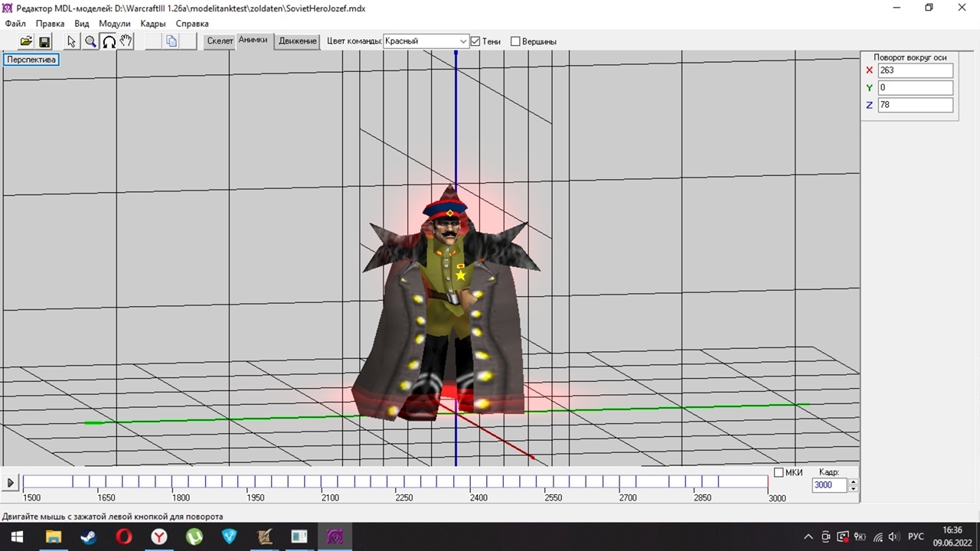Open Steam from taskbar

88,537
